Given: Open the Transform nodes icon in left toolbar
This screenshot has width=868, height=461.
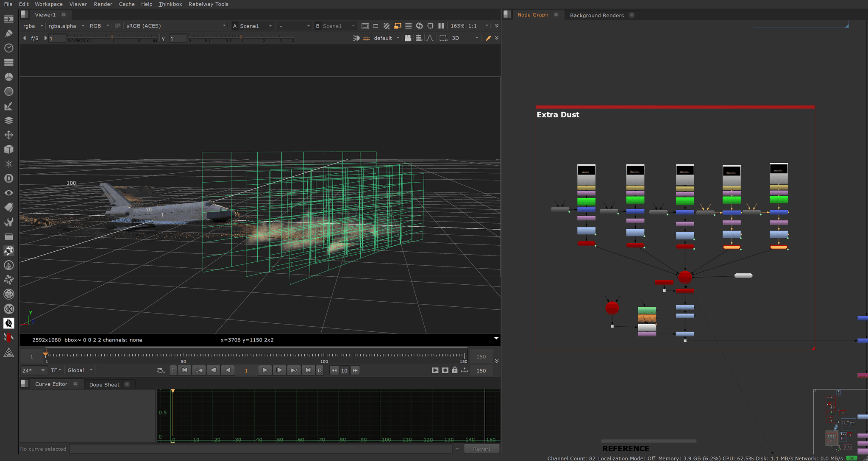Looking at the screenshot, I should pos(8,135).
